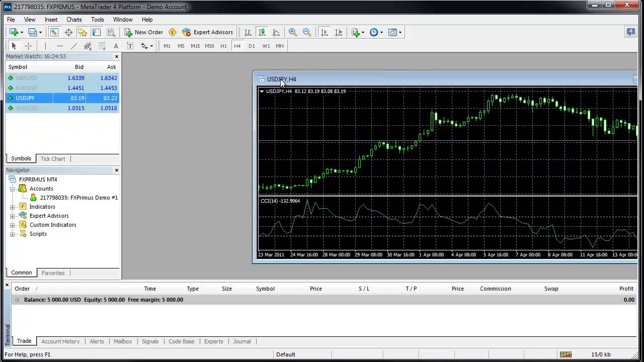Select the Crosshair tool
Viewport: 644px width, 362px height.
(x=28, y=46)
